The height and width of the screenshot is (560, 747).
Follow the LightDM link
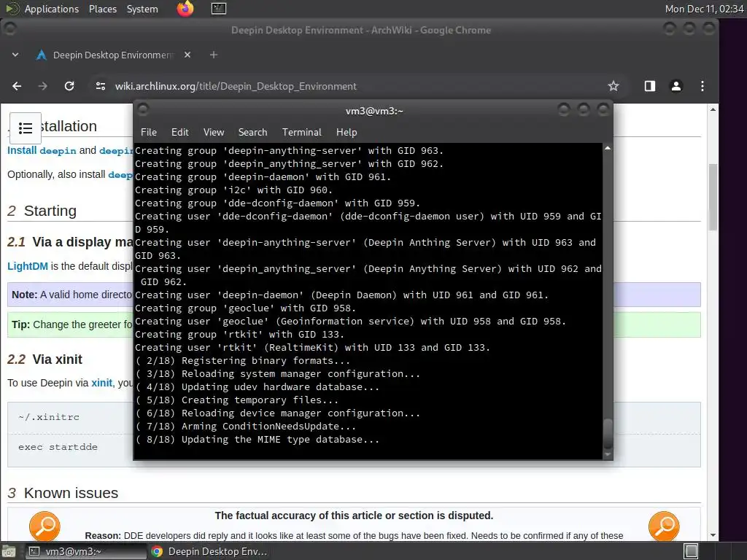tap(28, 266)
